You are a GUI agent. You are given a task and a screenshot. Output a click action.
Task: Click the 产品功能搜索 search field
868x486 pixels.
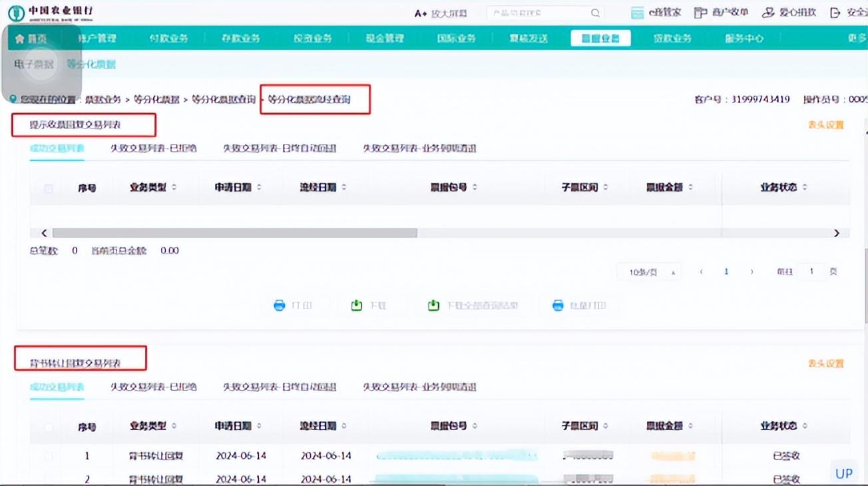542,12
